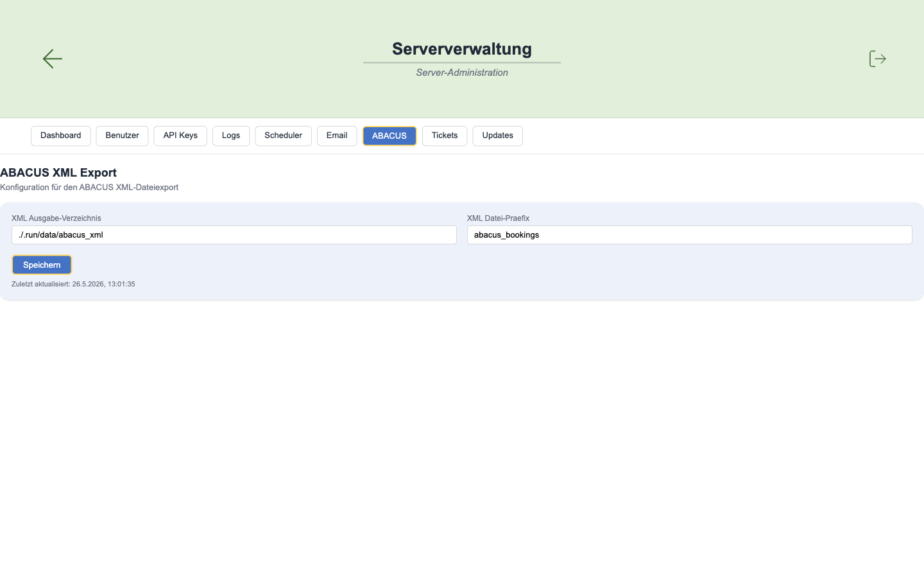Open the Email tab

click(337, 136)
